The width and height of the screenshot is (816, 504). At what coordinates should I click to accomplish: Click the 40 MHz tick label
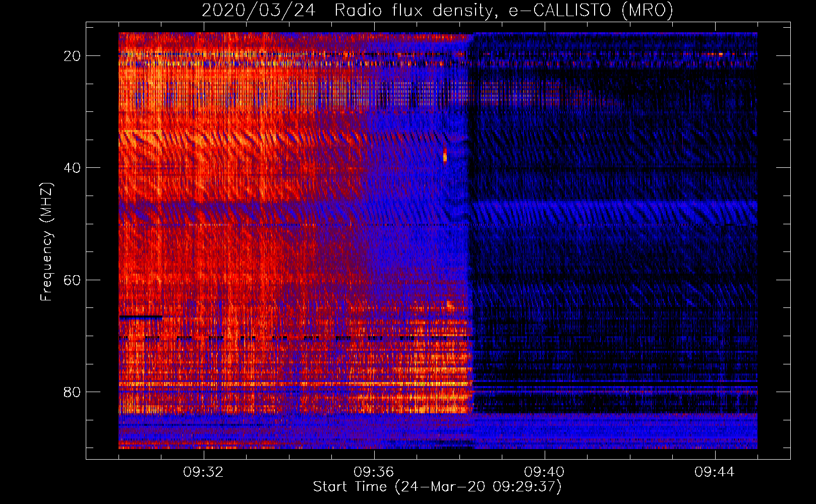coord(73,168)
